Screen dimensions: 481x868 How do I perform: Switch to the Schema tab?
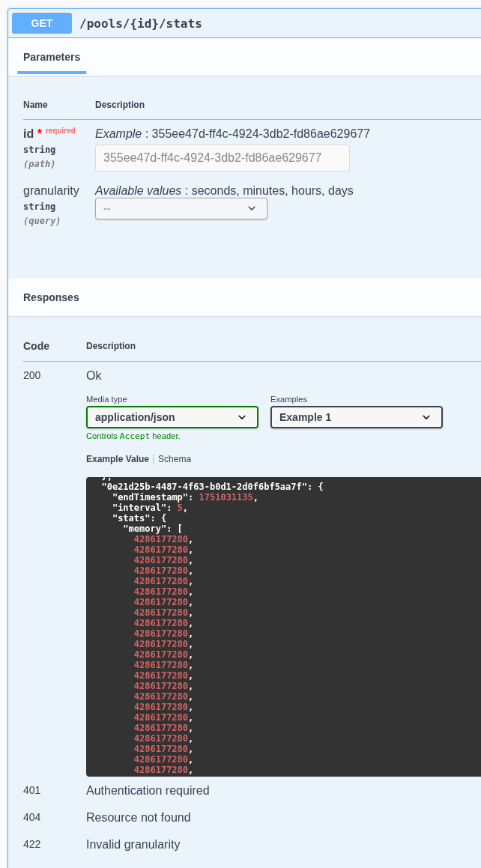[175, 459]
